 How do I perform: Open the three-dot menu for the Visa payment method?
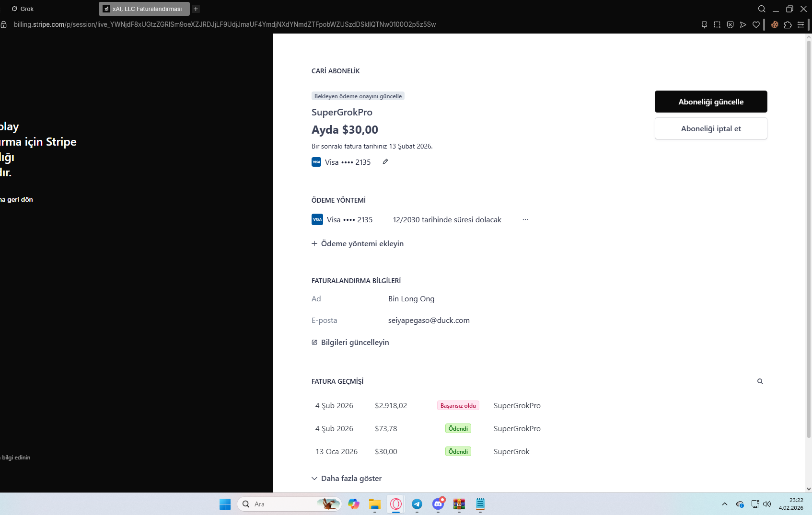click(525, 219)
